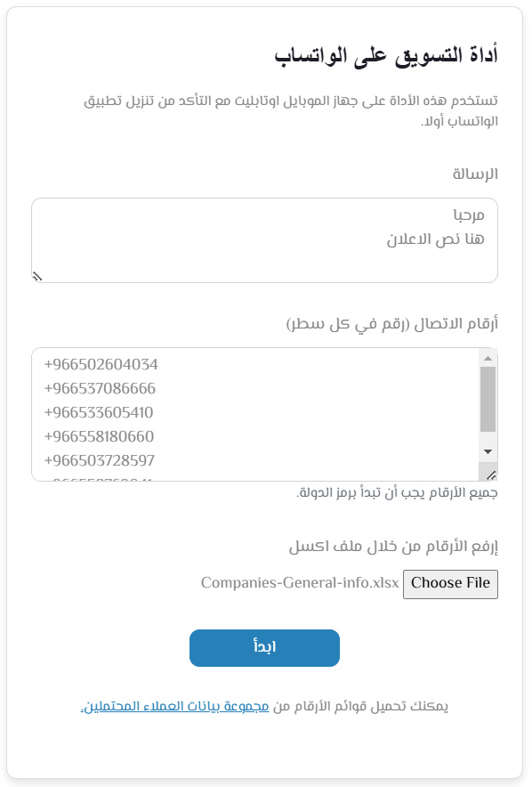The height and width of the screenshot is (787, 532).
Task: Select the phone number +966558180660
Action: pyautogui.click(x=100, y=436)
